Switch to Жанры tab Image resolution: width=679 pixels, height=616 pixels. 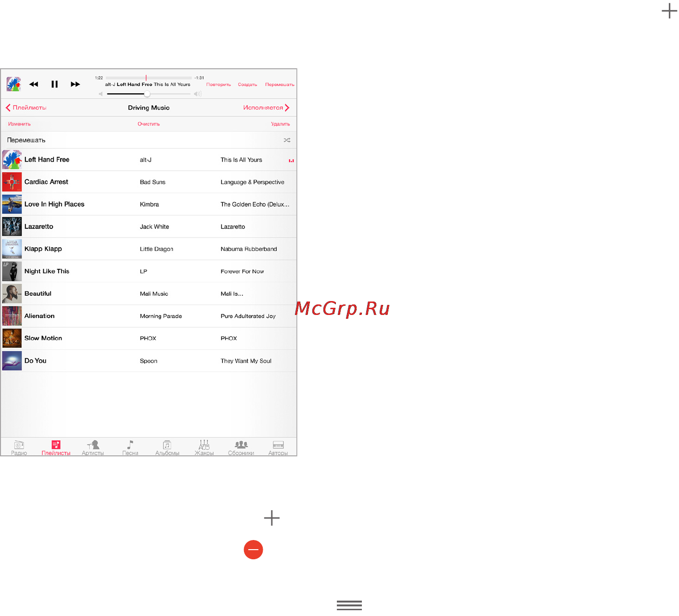pyautogui.click(x=204, y=448)
